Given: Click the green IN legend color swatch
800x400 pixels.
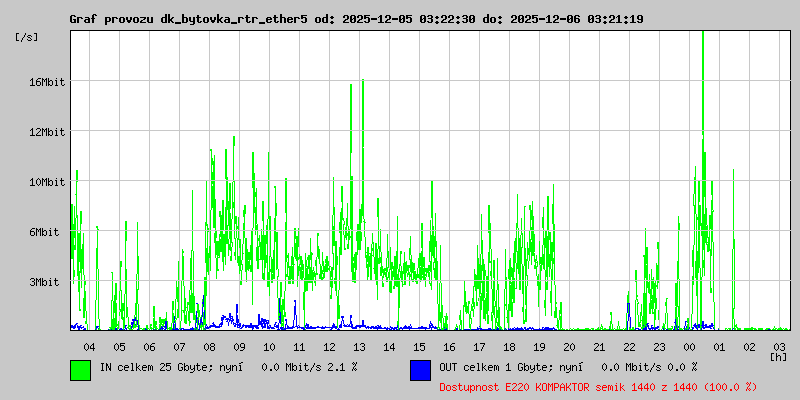Looking at the screenshot, I should pos(81,370).
